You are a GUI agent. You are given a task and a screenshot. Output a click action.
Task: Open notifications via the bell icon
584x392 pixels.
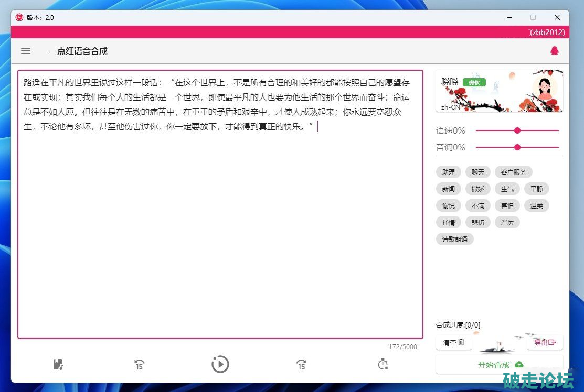coord(555,51)
